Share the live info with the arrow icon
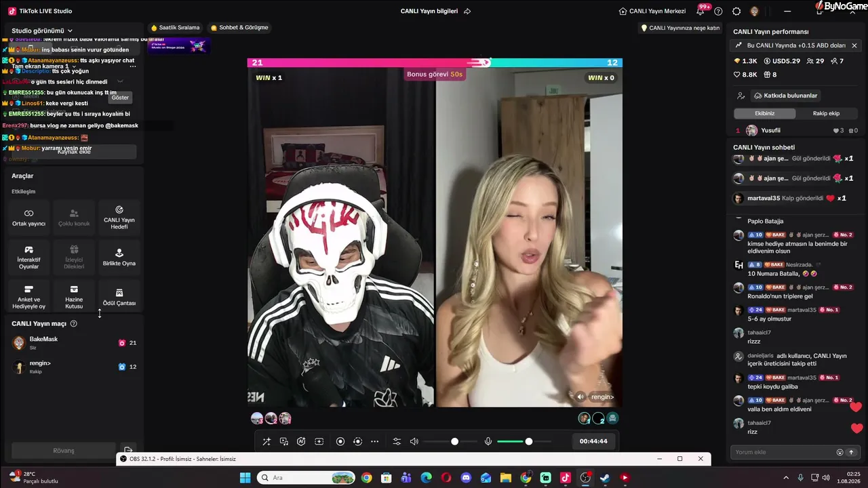Viewport: 868px width, 488px height. [x=467, y=11]
